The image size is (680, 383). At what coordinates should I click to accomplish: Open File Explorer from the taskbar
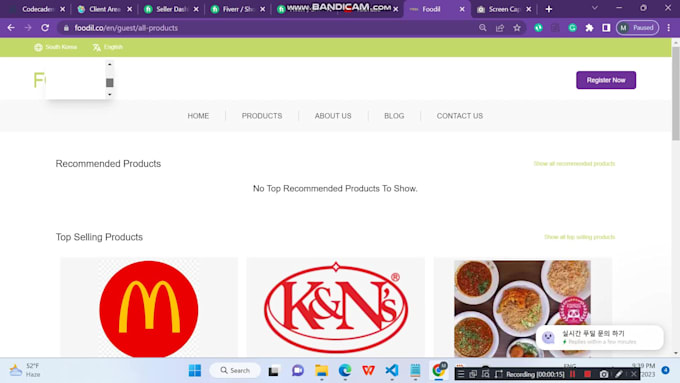(x=321, y=371)
